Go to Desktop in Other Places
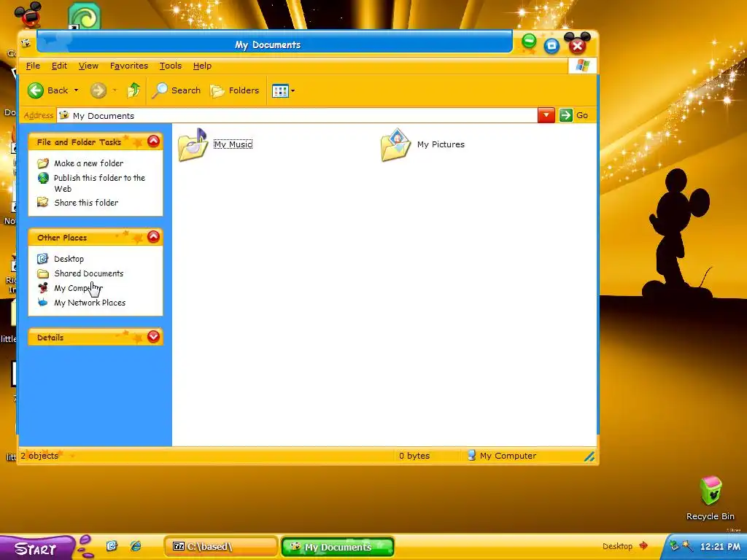 pos(69,259)
